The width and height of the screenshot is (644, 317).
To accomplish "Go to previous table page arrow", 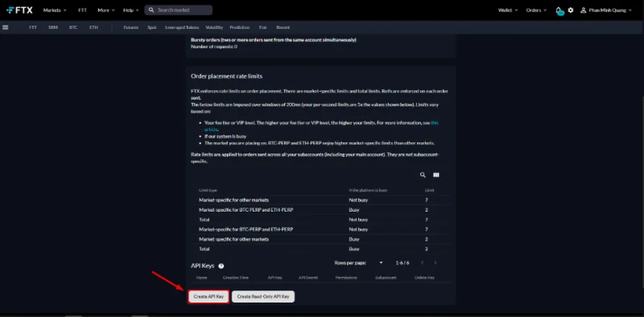I will pos(422,263).
